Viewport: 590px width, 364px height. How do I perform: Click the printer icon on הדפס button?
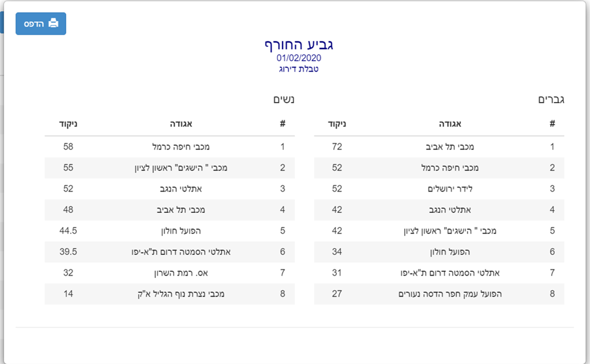coord(54,23)
